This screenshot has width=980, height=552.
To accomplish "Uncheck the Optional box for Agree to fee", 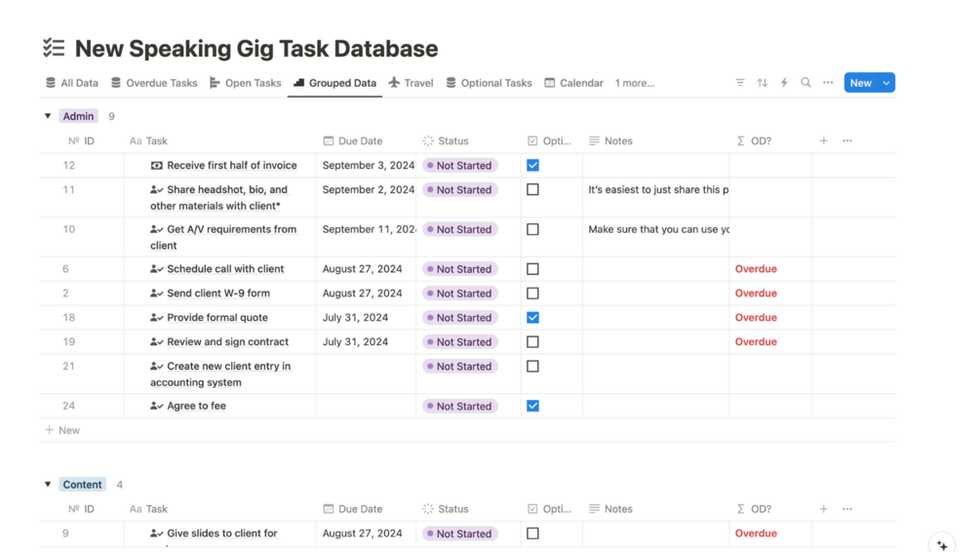I will point(532,406).
